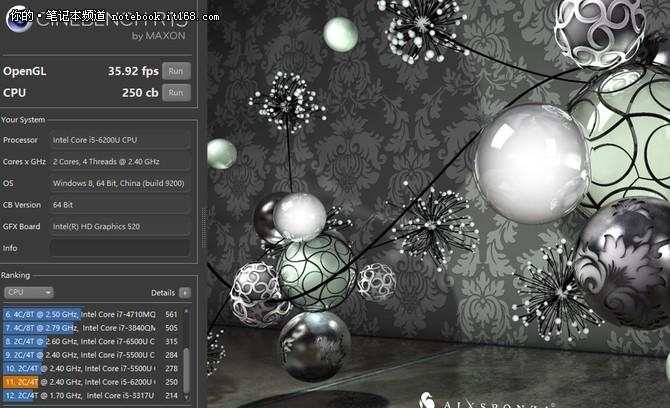670x408 pixels.
Task: Click the GFX Board value field
Action: [118, 227]
